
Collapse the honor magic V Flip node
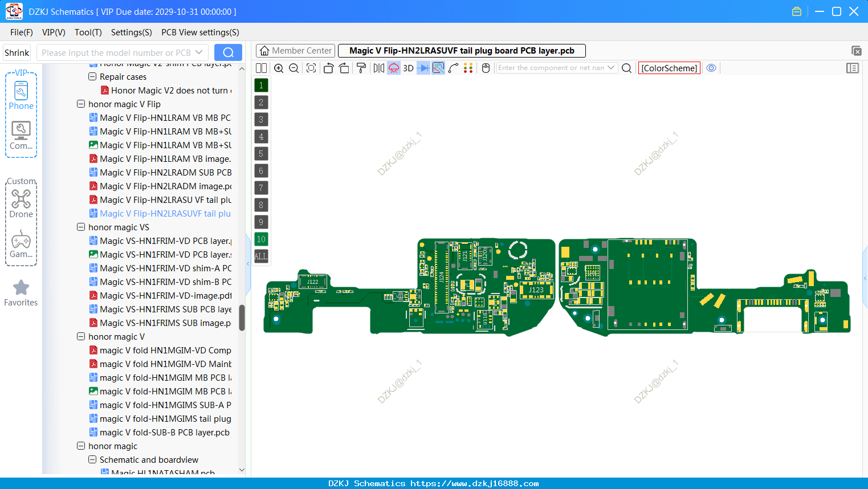pos(81,104)
